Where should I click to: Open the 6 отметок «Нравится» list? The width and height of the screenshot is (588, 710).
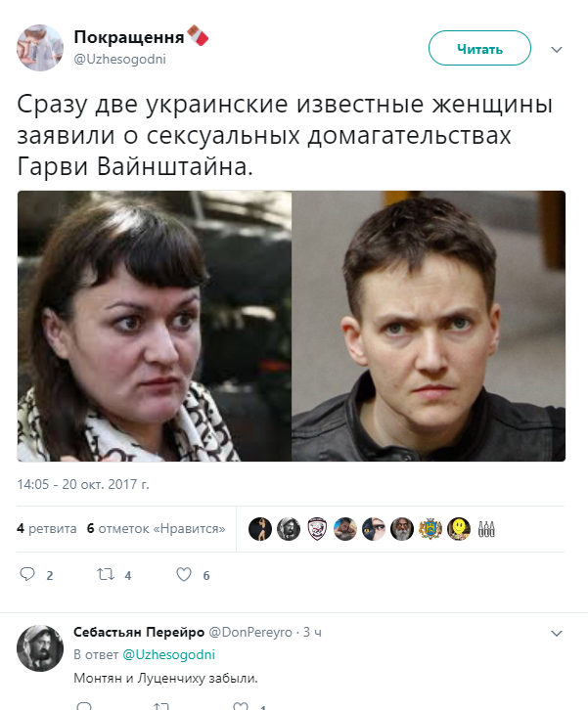pyautogui.click(x=156, y=528)
